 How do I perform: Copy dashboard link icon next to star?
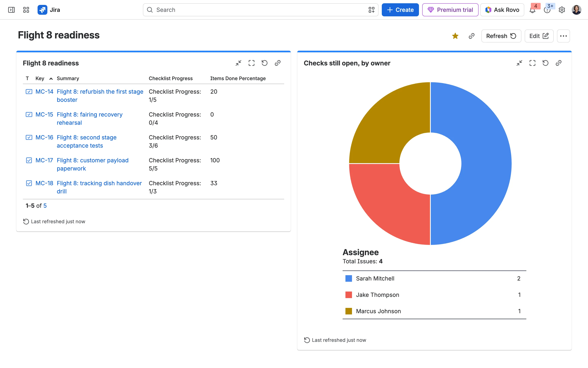(x=471, y=36)
